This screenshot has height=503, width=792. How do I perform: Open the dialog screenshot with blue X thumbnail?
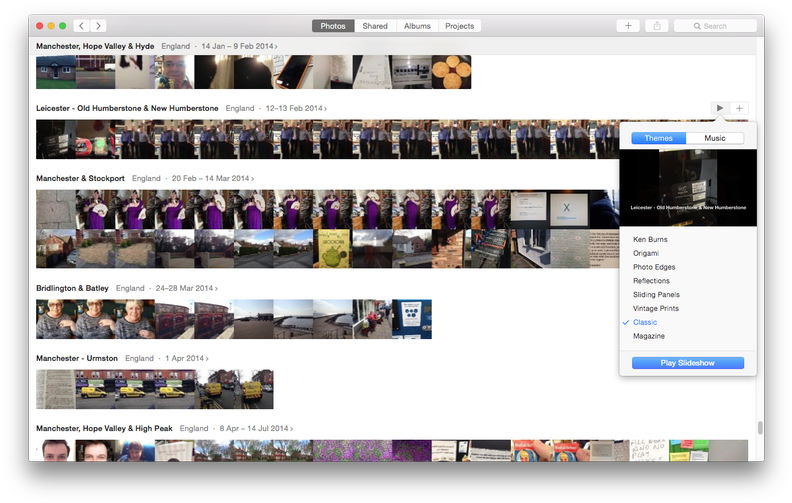(570, 209)
